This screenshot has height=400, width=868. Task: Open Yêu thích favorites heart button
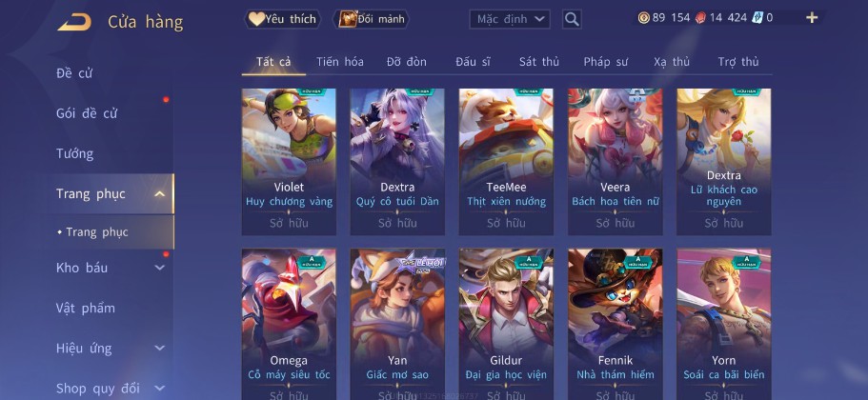click(x=283, y=19)
